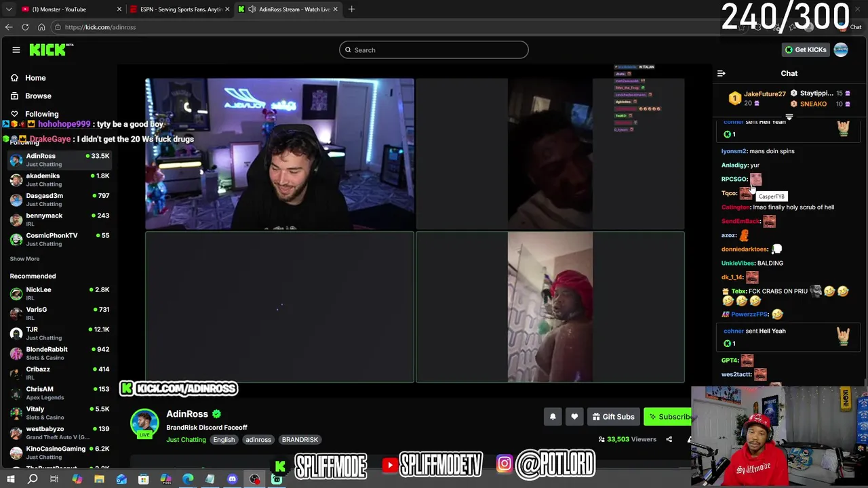Image resolution: width=868 pixels, height=488 pixels.
Task: Open TJR recommended channel
Action: (x=60, y=333)
